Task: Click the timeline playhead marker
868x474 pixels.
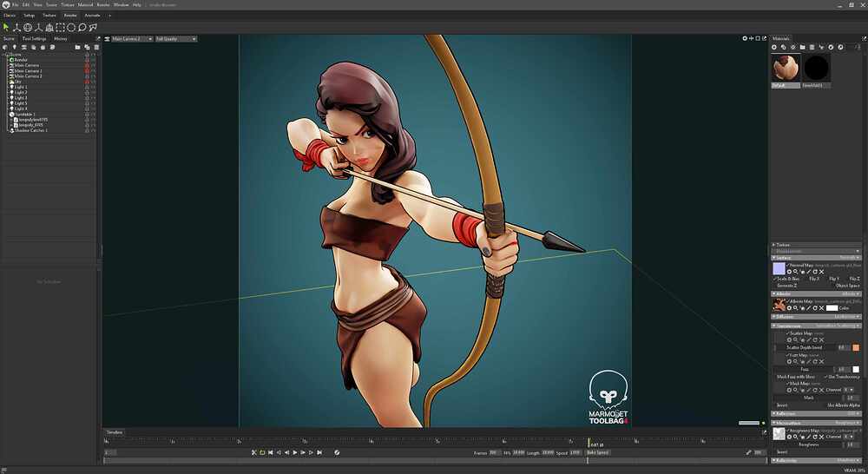Action: click(x=589, y=443)
